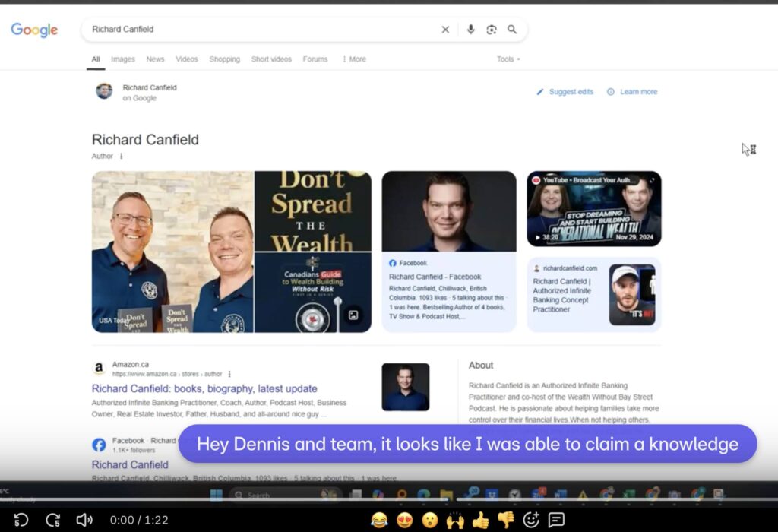Open the comment box icon
Viewport: 778px width, 532px height.
[556, 520]
